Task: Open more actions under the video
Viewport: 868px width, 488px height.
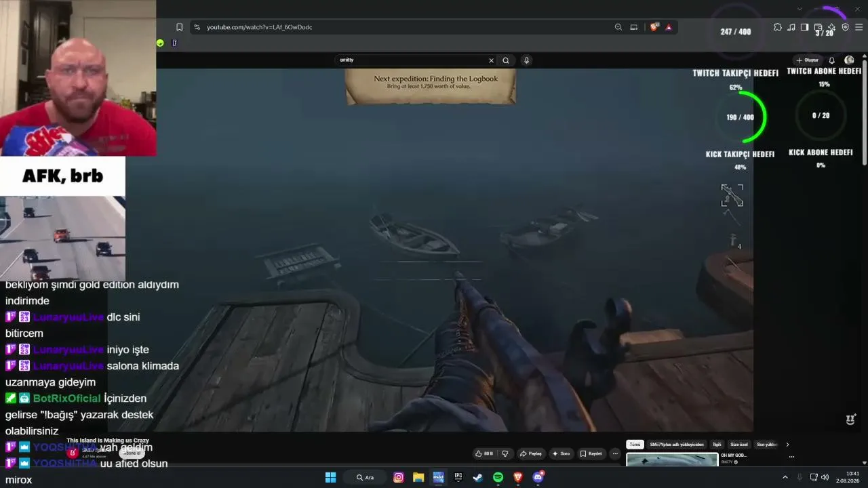Action: [615, 453]
